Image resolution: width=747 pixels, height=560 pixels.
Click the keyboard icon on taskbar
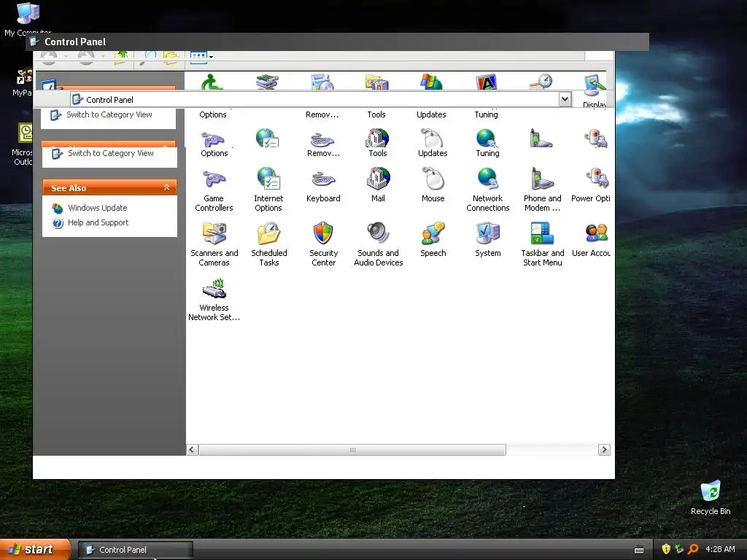[x=639, y=550]
